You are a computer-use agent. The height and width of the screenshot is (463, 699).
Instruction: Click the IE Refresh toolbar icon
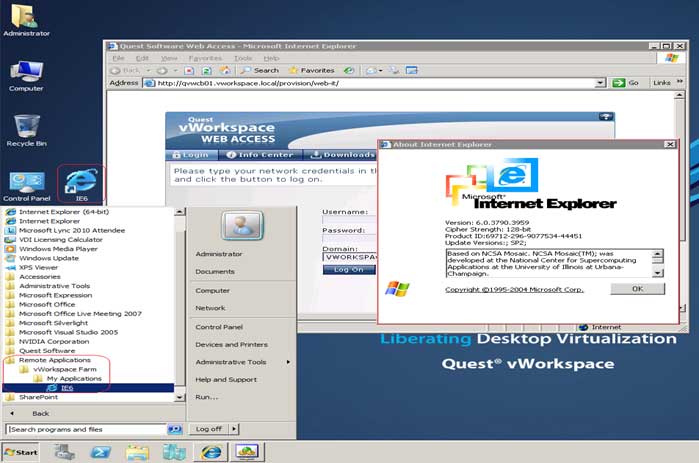coord(206,70)
